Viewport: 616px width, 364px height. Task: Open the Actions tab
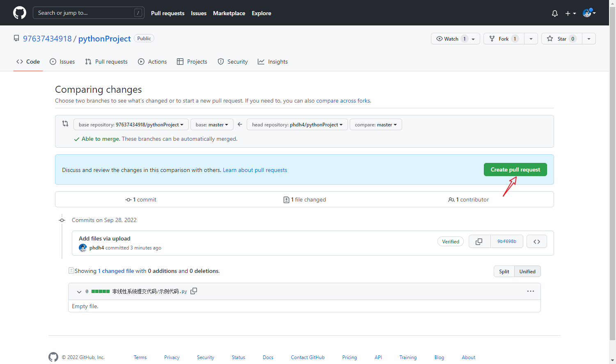click(x=152, y=62)
